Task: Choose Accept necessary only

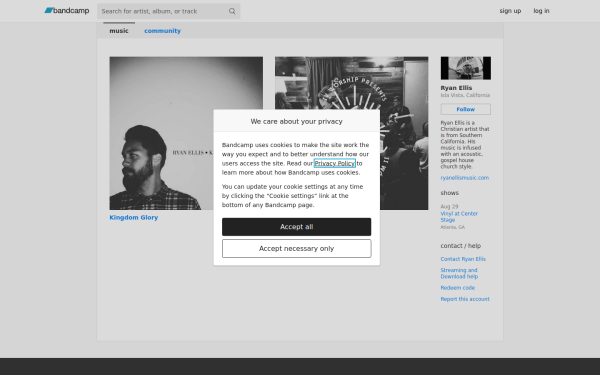Action: [296, 248]
